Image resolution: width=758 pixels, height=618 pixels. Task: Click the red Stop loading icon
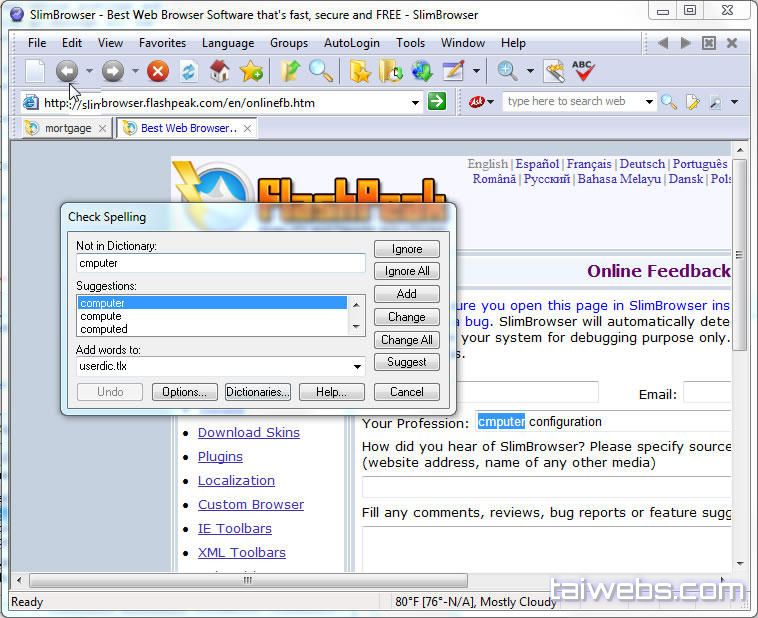click(x=157, y=71)
